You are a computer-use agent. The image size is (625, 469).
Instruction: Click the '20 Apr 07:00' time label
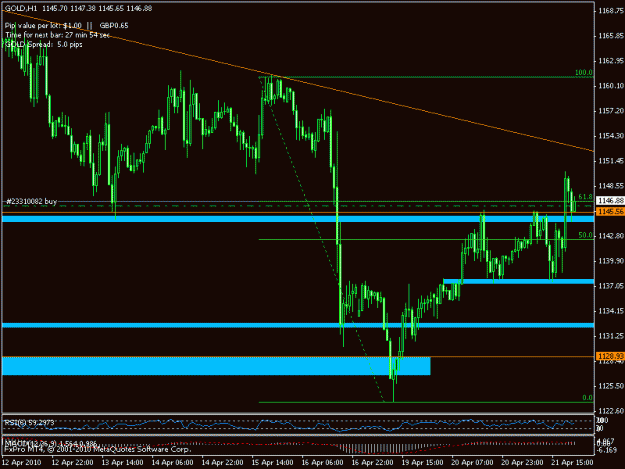pos(472,463)
